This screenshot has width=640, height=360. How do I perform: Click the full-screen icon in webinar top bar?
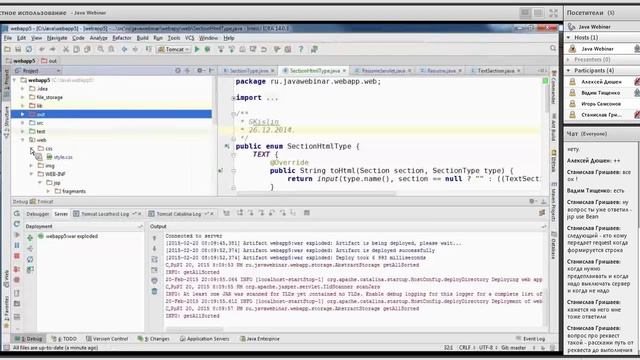coord(553,13)
